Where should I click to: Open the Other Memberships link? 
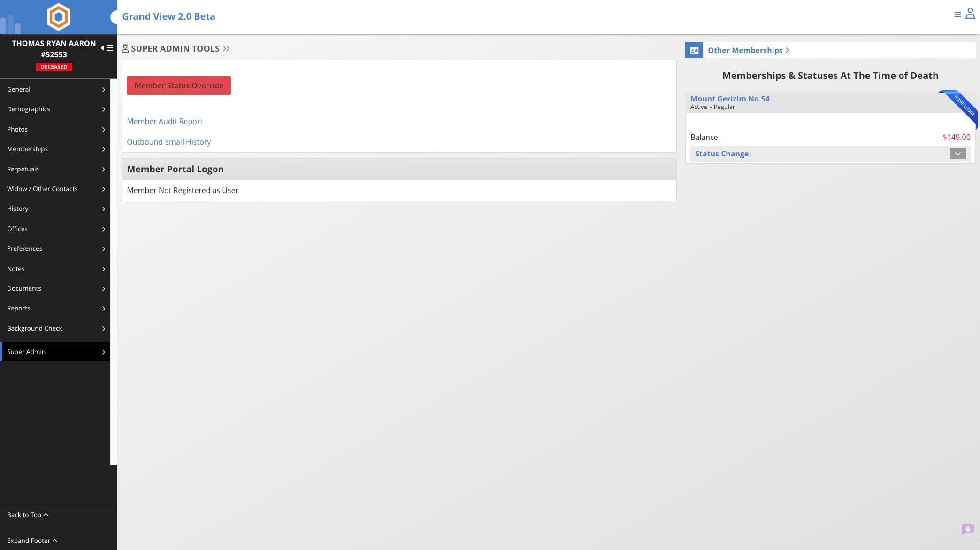tap(748, 50)
